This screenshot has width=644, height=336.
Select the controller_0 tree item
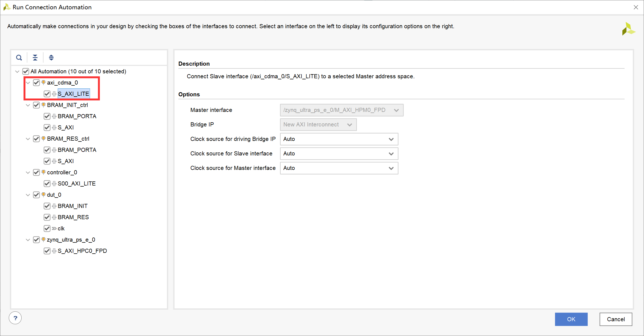click(x=62, y=172)
